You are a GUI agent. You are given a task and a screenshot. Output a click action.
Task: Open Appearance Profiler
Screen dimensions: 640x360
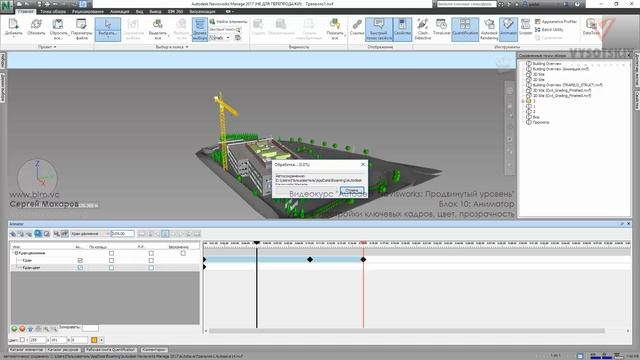(556, 21)
